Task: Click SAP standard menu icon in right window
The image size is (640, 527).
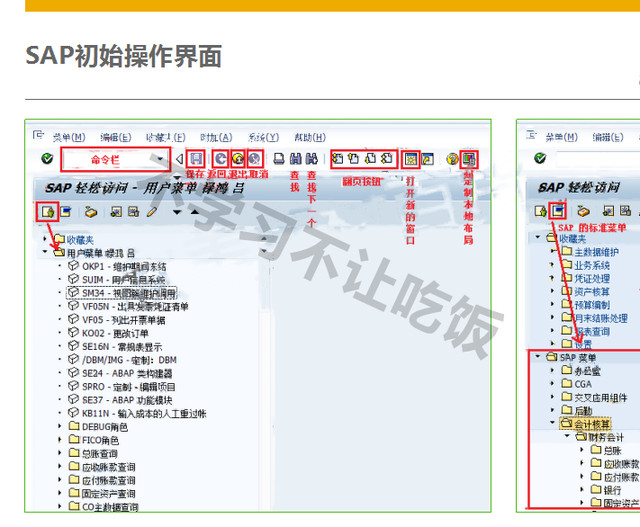Action: tap(558, 211)
